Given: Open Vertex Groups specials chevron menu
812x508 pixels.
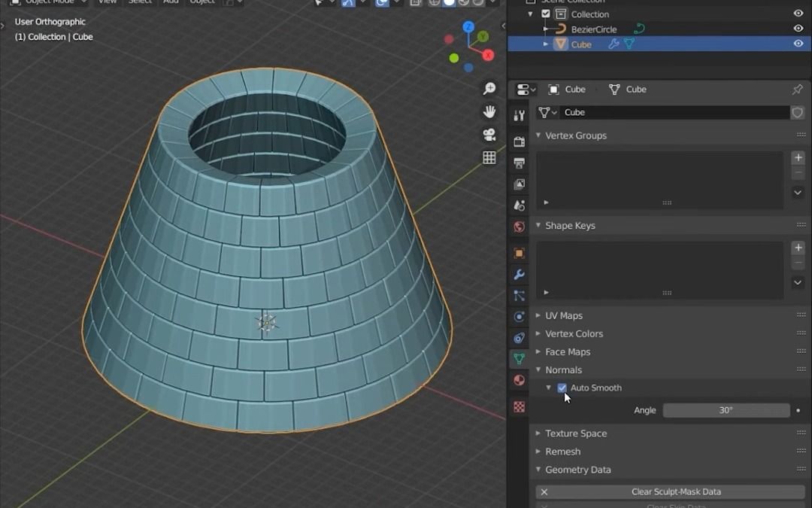Looking at the screenshot, I should pos(798,193).
